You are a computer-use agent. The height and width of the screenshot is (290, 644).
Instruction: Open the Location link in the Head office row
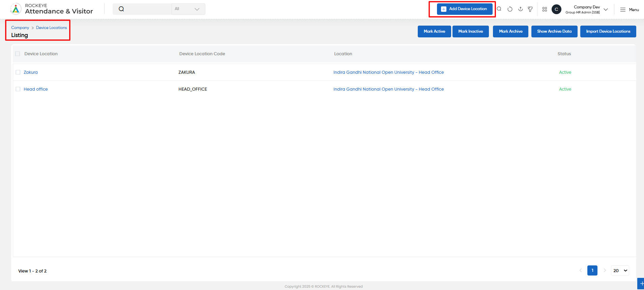coord(388,89)
